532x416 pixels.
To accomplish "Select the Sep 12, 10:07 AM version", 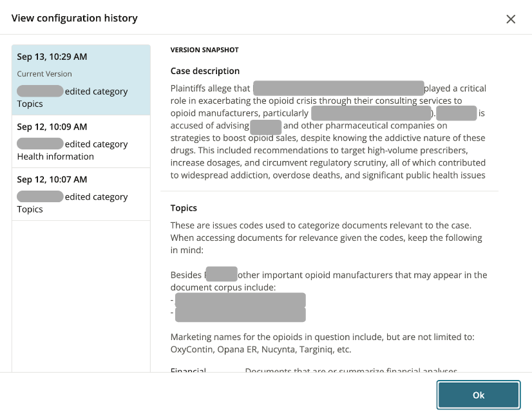I will point(81,194).
